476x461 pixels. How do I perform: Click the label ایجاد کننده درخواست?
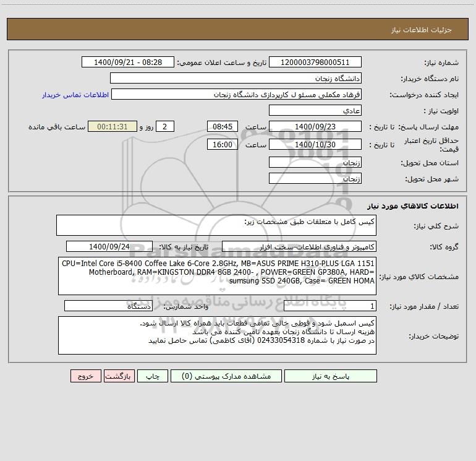pos(424,95)
